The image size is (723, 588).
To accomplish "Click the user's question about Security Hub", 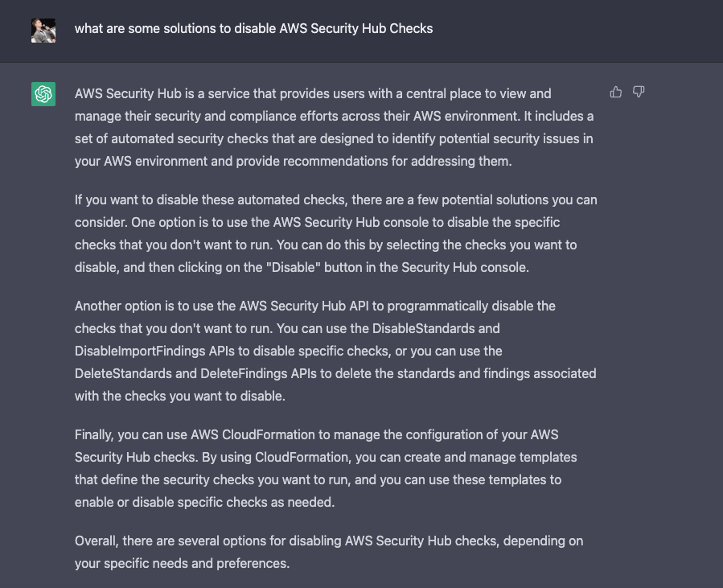I will 253,29.
